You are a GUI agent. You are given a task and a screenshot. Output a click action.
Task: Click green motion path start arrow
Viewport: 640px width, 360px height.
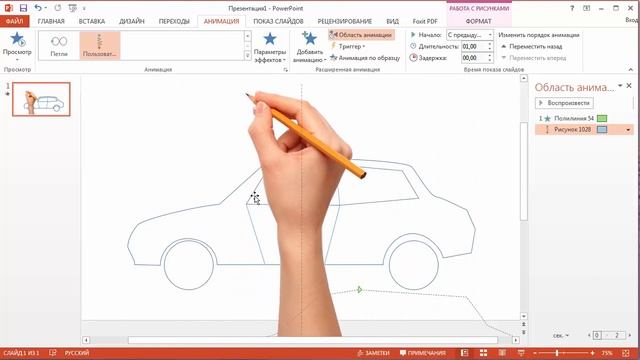click(x=359, y=289)
